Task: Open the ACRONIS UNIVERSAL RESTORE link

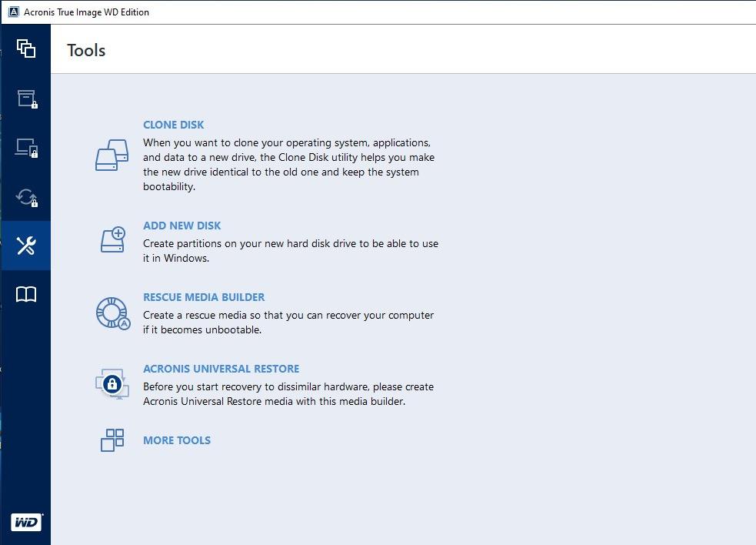Action: pyautogui.click(x=221, y=368)
